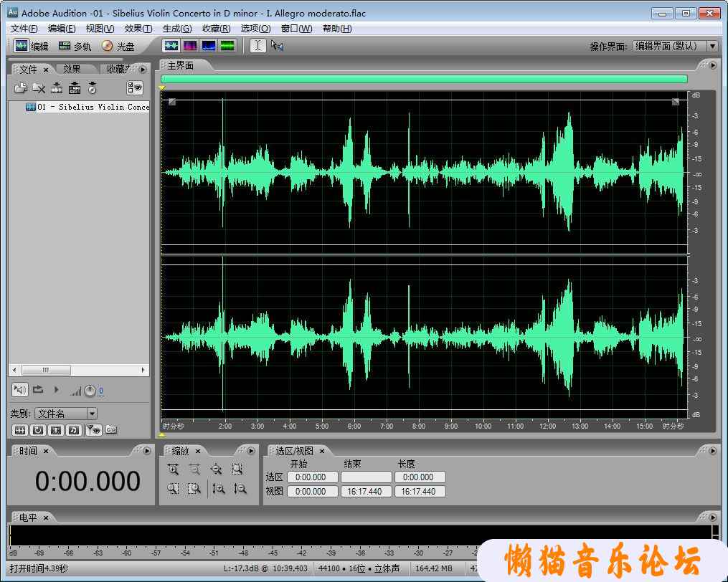The width and height of the screenshot is (728, 582).
Task: Open the 效果(T) menu
Action: 138,29
